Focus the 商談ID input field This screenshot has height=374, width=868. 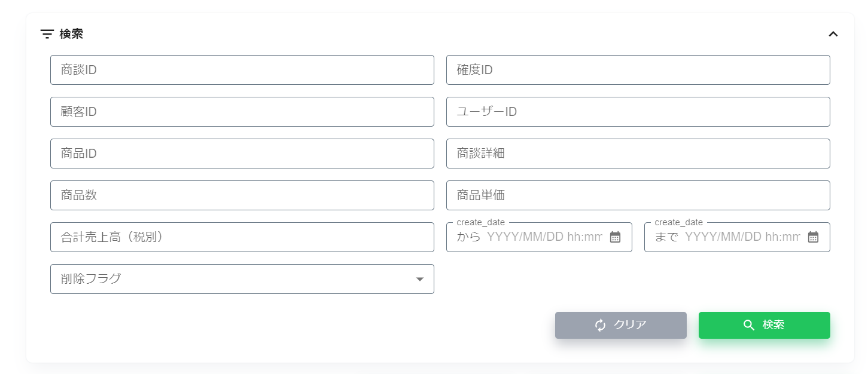(242, 70)
